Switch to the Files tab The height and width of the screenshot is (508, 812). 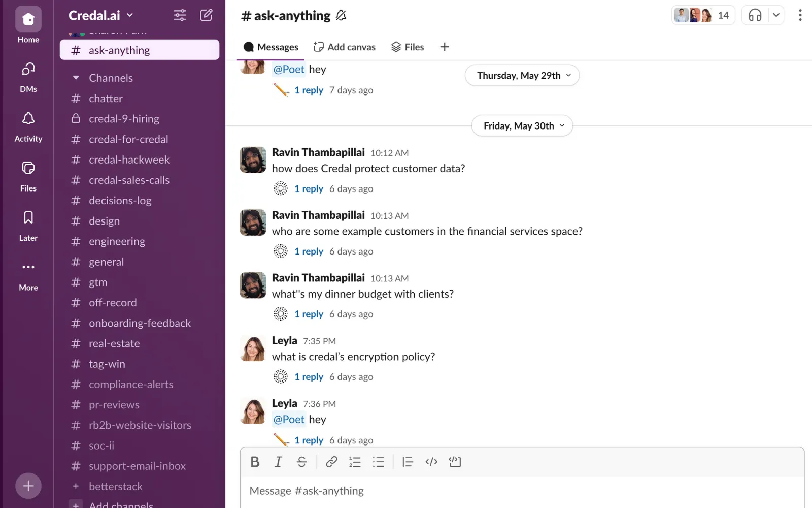pyautogui.click(x=408, y=47)
